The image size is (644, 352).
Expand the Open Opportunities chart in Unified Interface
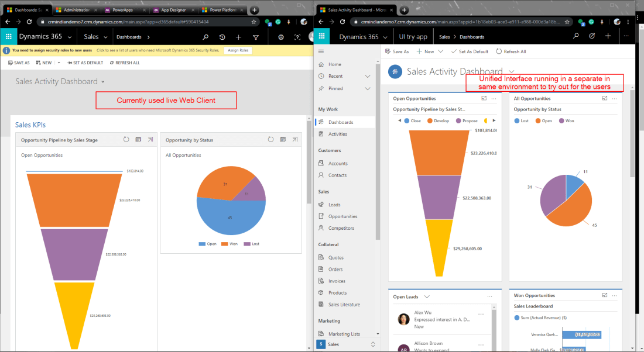[484, 99]
